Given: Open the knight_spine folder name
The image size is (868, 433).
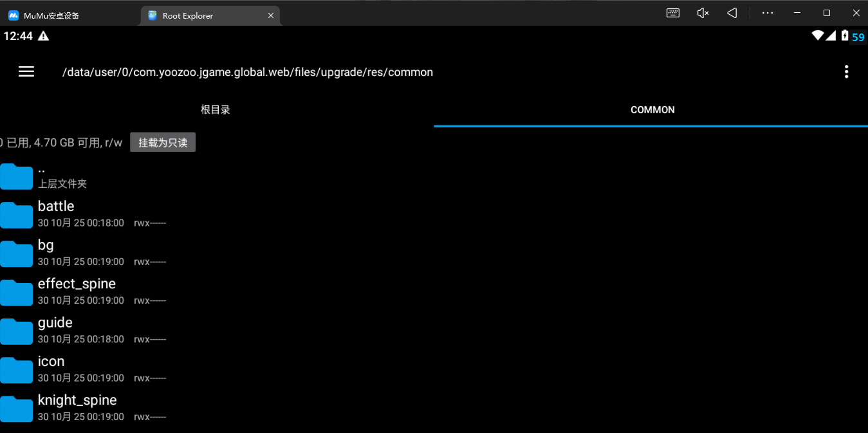Looking at the screenshot, I should pos(77,400).
